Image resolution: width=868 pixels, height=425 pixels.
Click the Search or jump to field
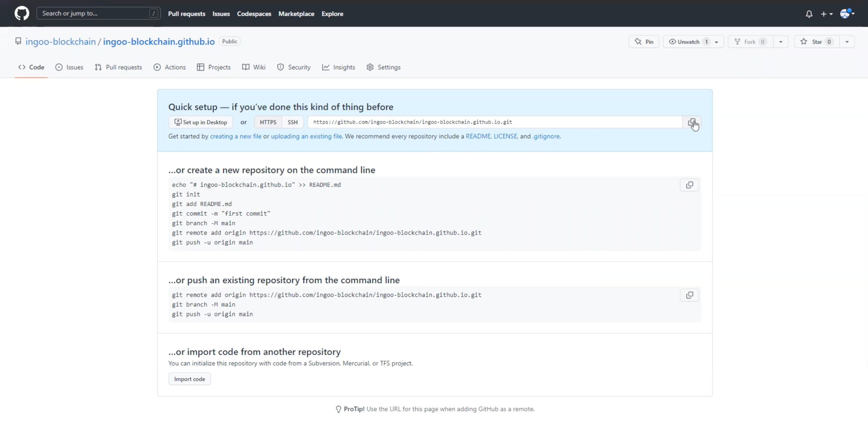tap(94, 13)
